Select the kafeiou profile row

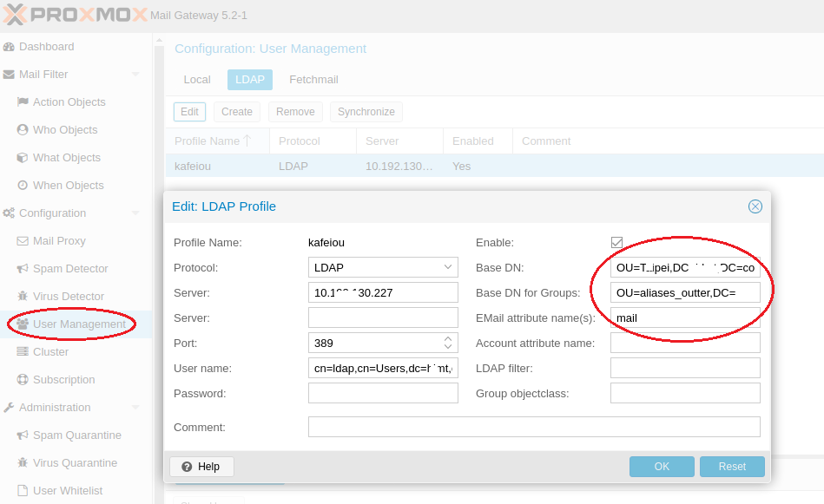[x=495, y=166]
